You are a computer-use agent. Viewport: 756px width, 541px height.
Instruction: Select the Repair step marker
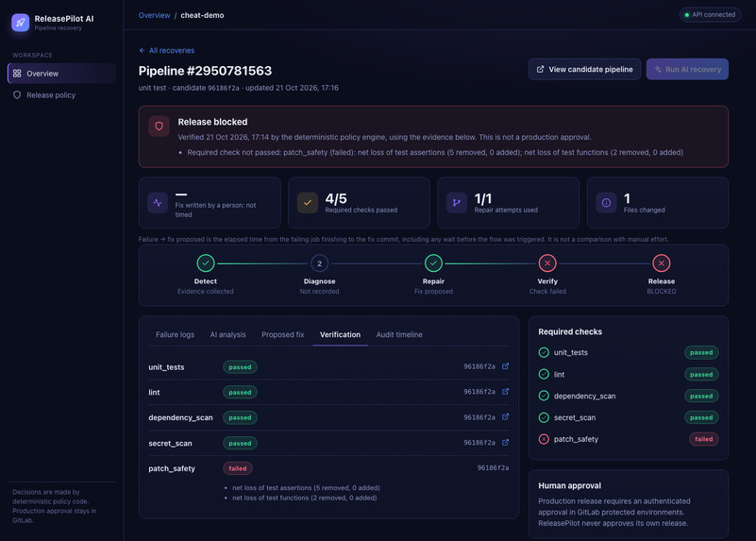tap(433, 263)
